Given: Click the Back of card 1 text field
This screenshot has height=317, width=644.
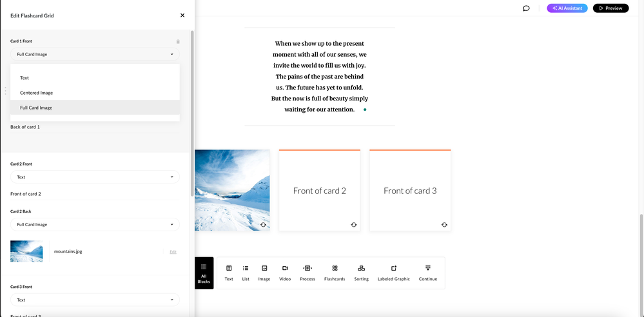Looking at the screenshot, I should point(94,128).
